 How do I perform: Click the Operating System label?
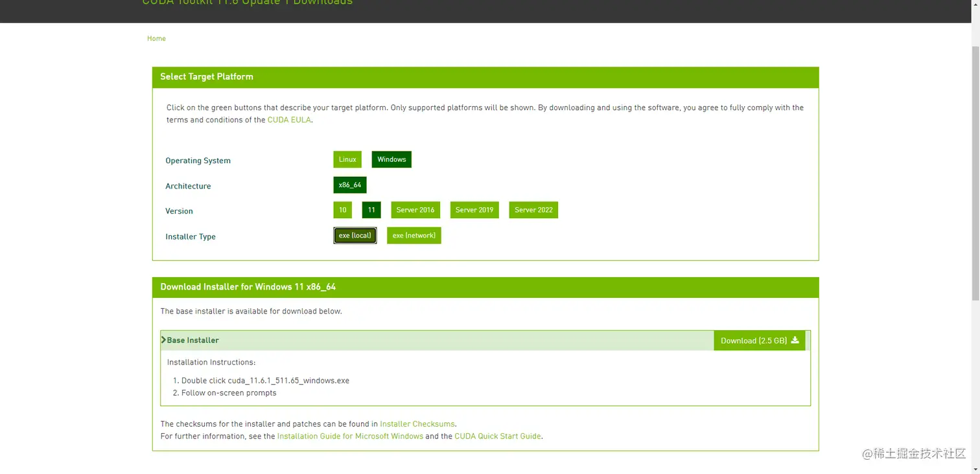[198, 161]
